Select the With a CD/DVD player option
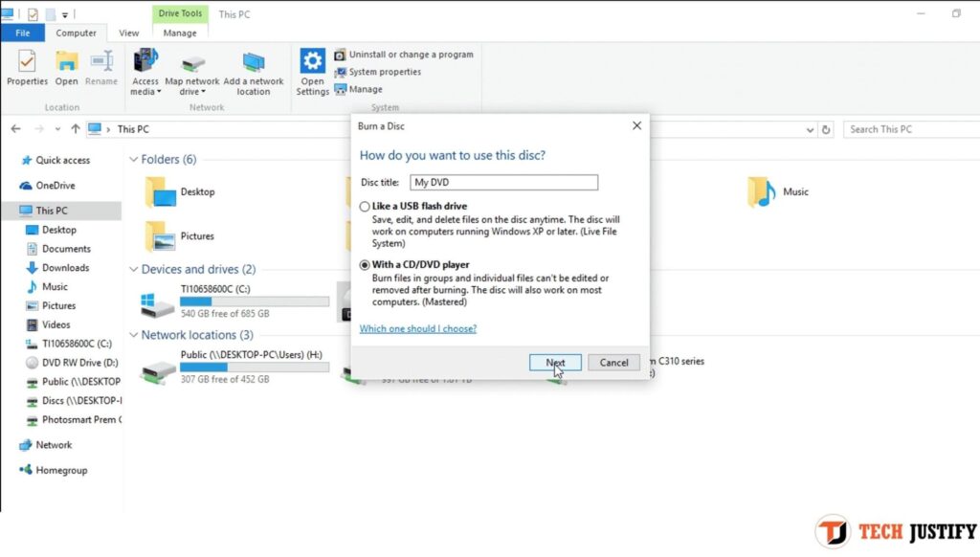This screenshot has width=980, height=557. click(365, 265)
